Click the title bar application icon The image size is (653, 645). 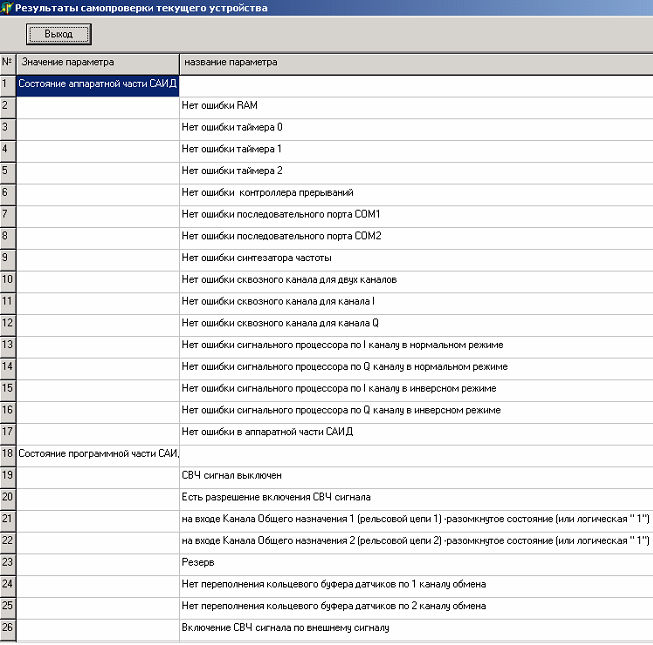(x=7, y=8)
